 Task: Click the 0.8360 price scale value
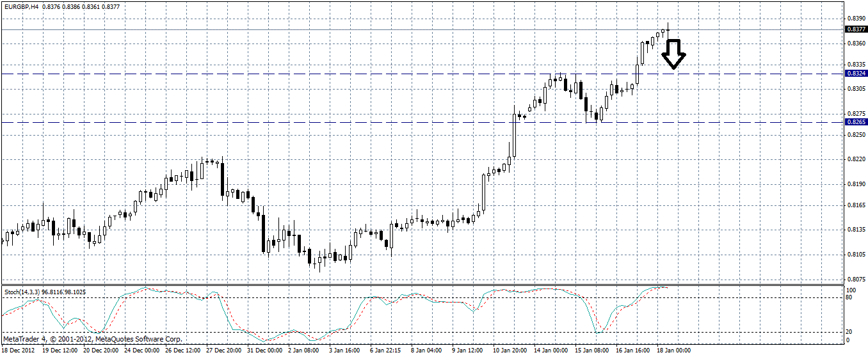(x=856, y=43)
